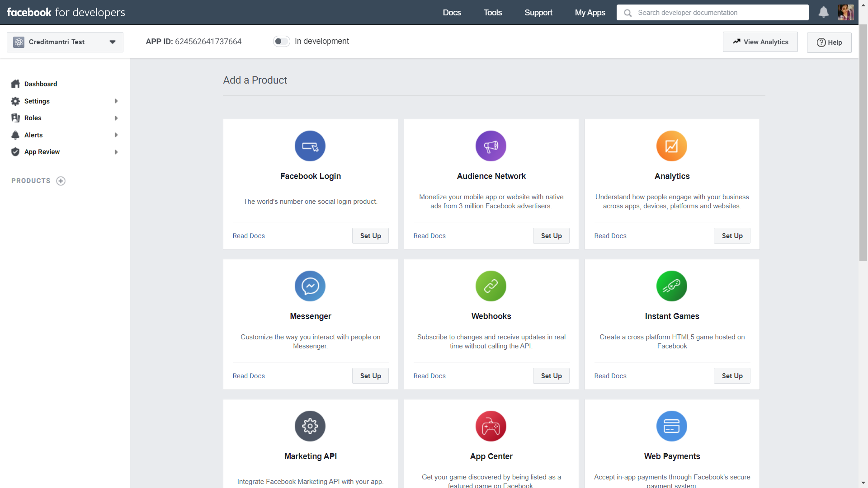Open the Docs menu in top bar
This screenshot has height=488, width=868.
pyautogui.click(x=452, y=13)
